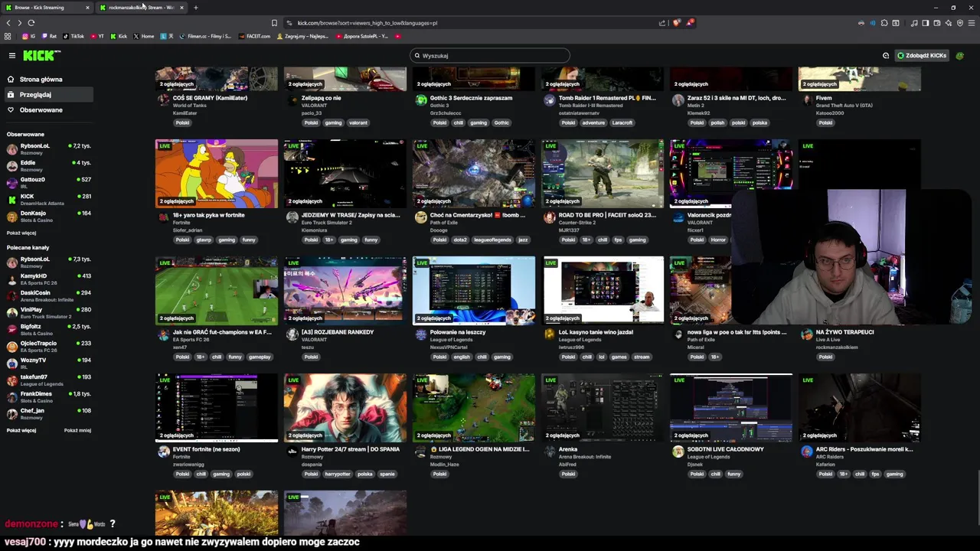Screen dimensions: 980x551
Task: Open FrankDimes in recommended channels
Action: [47, 396]
